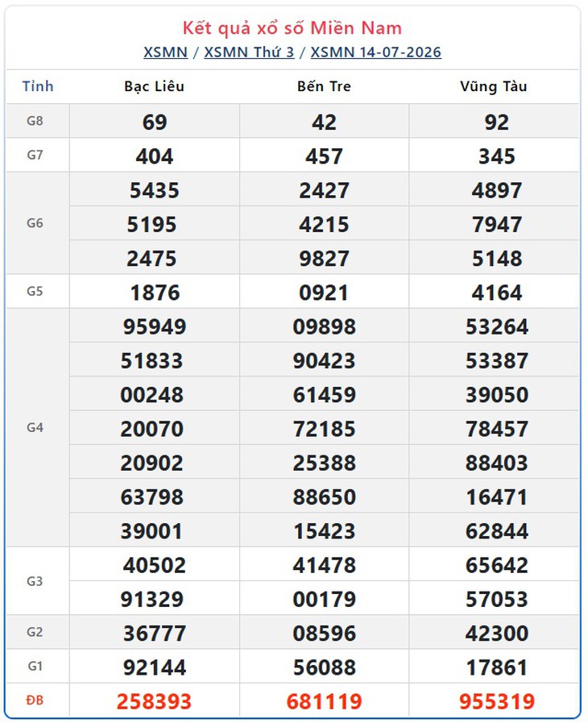This screenshot has width=588, height=723.
Task: Open the XSMN Thứ 3 link
Action: pyautogui.click(x=249, y=52)
